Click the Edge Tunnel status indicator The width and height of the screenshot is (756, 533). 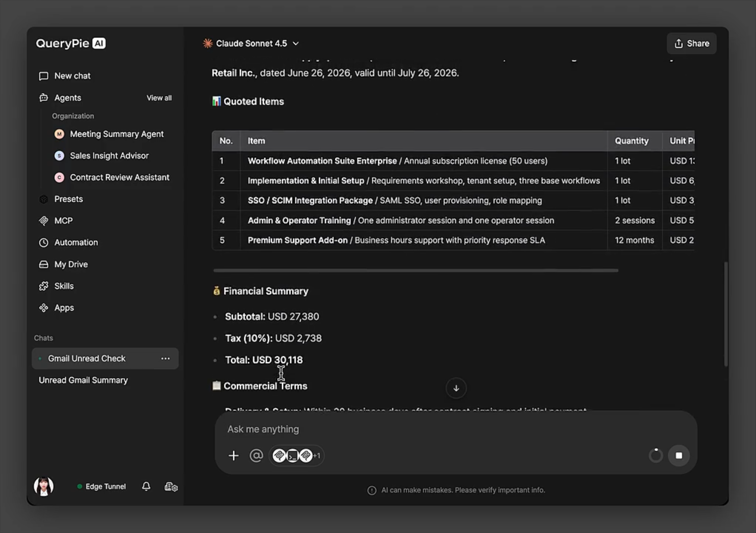(102, 487)
